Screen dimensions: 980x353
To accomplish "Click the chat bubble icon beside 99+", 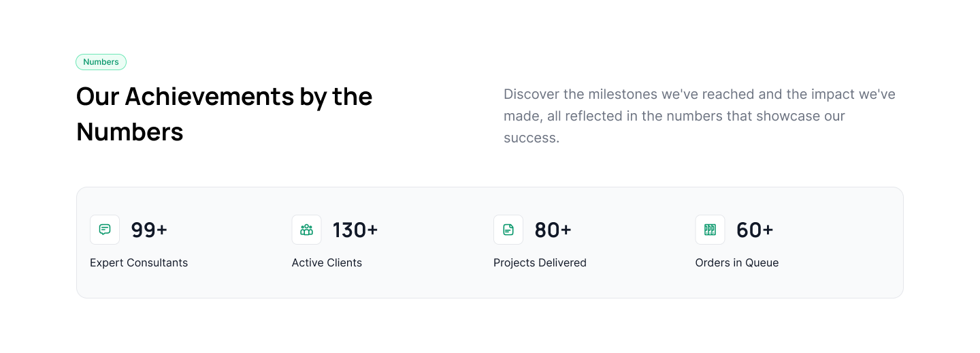I will pyautogui.click(x=105, y=230).
